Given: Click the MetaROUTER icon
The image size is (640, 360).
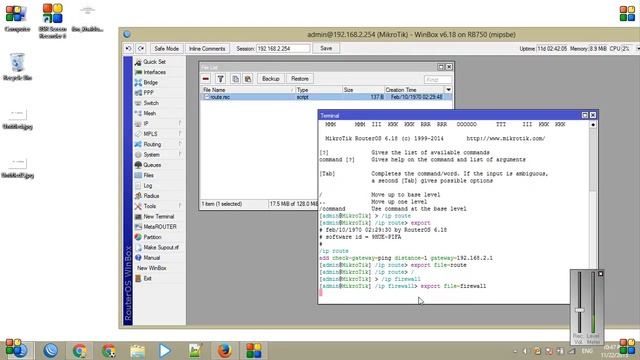Looking at the screenshot, I should pyautogui.click(x=138, y=227).
